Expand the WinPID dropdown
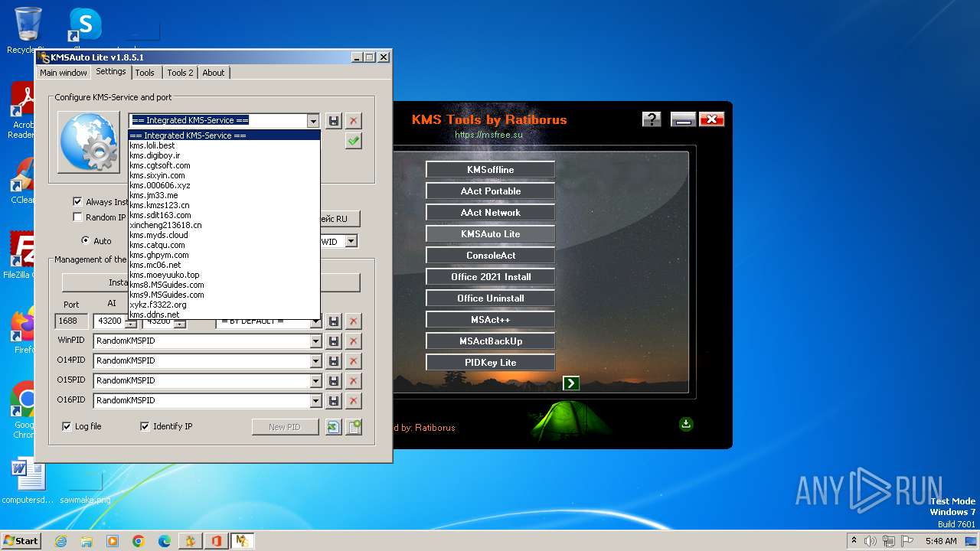 pos(315,341)
